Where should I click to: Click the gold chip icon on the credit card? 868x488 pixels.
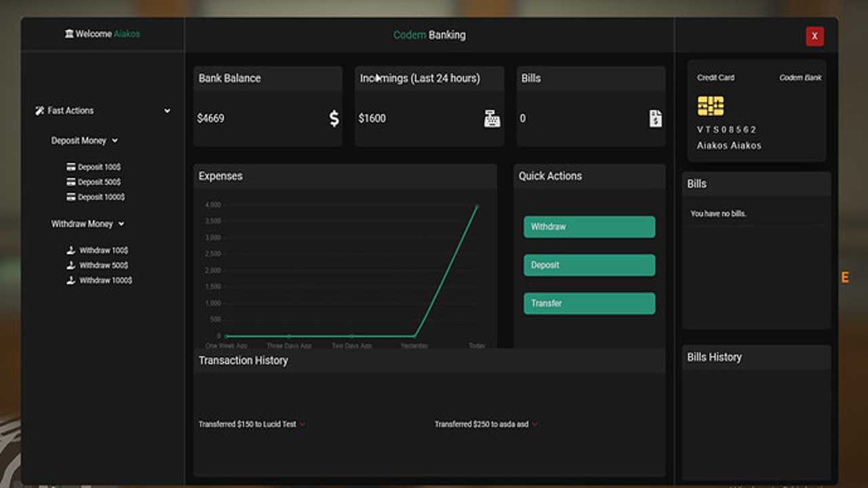710,106
